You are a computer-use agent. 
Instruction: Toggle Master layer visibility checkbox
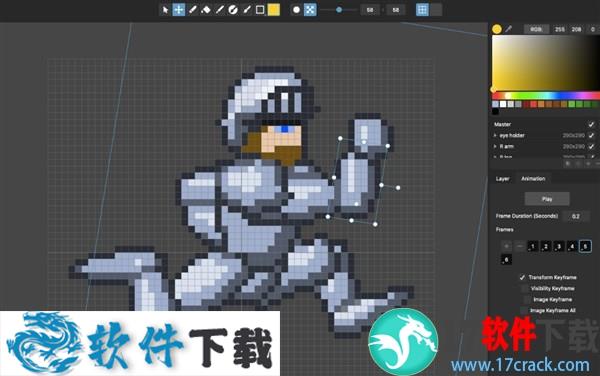click(592, 124)
